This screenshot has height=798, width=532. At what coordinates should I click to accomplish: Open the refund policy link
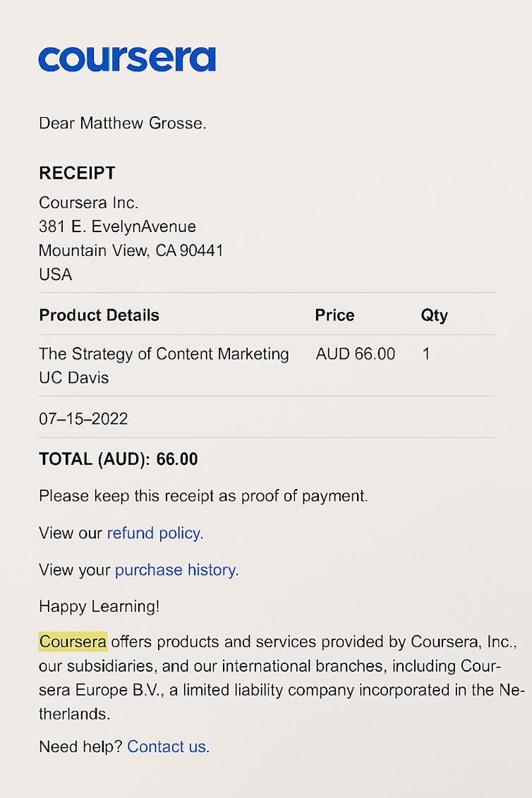[154, 533]
